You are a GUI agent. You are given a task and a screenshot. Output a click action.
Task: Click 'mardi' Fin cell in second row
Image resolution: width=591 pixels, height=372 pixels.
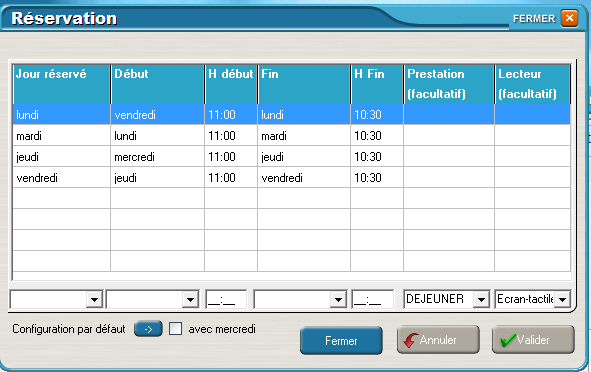coord(305,136)
